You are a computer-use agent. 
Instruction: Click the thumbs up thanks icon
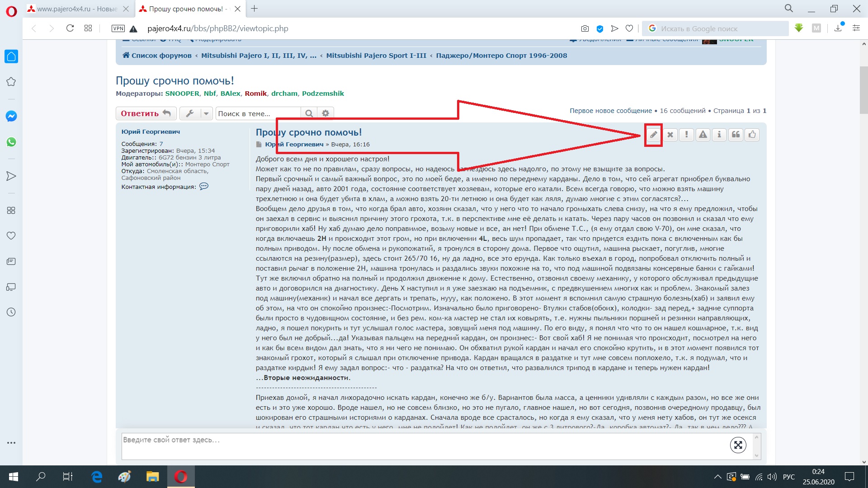point(752,135)
